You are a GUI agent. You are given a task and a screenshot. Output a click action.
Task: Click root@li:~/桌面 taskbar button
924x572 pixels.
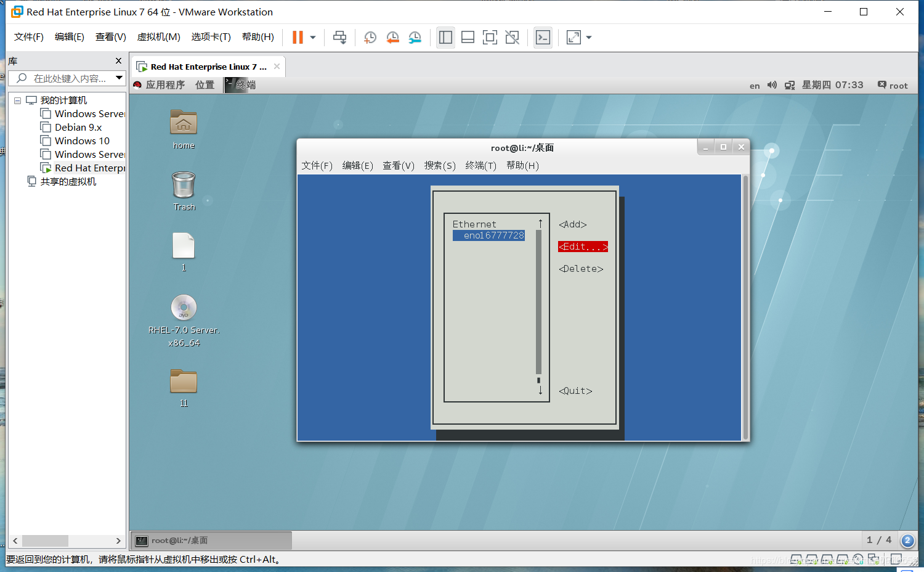[x=211, y=541]
